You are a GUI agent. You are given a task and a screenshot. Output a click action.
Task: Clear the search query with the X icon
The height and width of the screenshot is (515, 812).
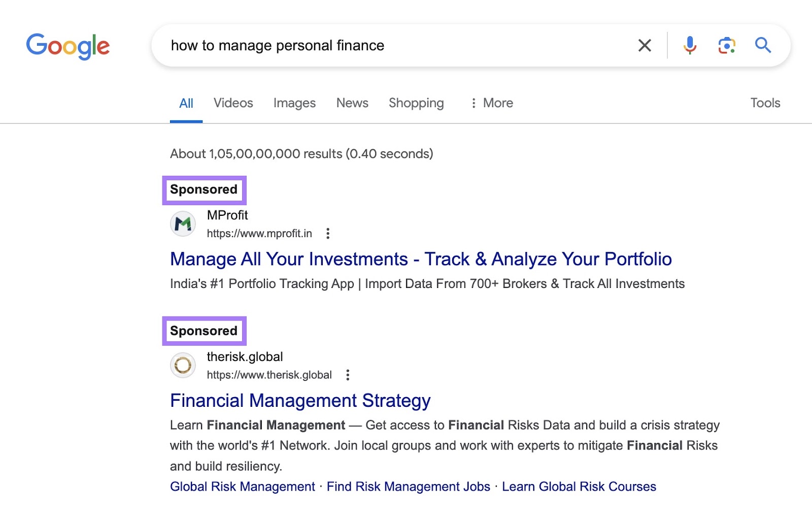click(x=644, y=45)
